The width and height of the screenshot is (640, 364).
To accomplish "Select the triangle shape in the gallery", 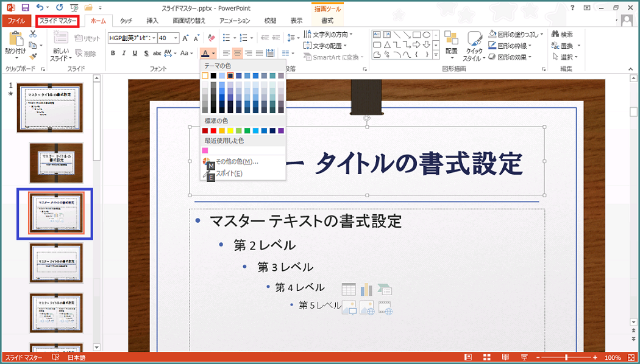I will point(386,44).
